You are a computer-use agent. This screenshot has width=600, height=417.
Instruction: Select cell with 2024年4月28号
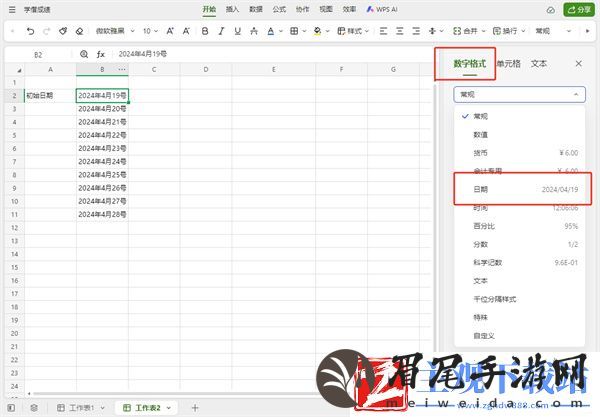point(102,215)
